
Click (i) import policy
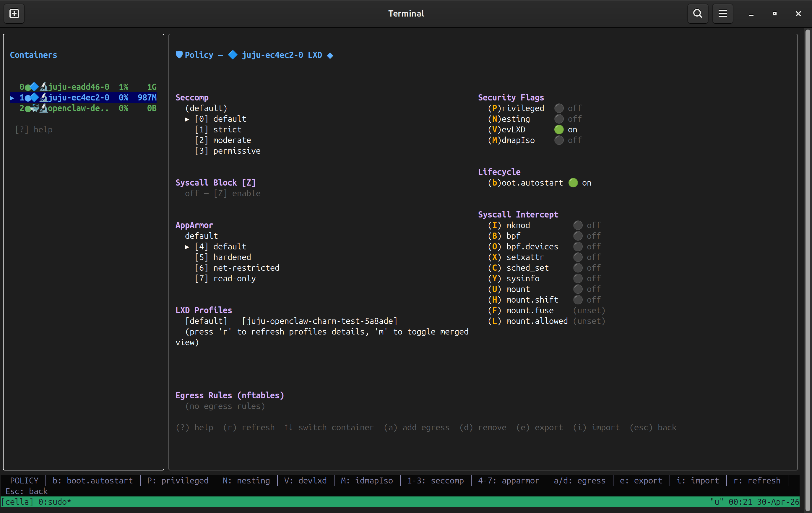coord(597,428)
